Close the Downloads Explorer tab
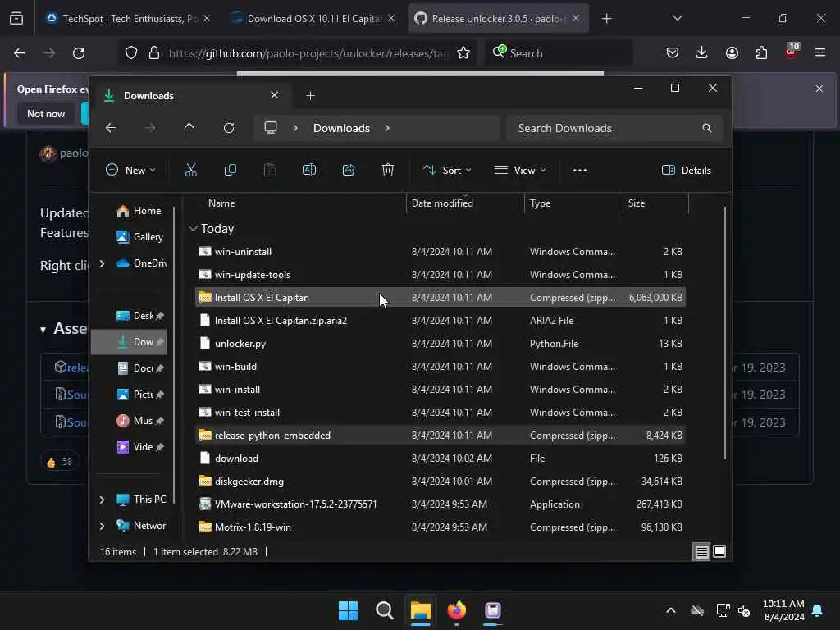The width and height of the screenshot is (840, 630). click(274, 95)
